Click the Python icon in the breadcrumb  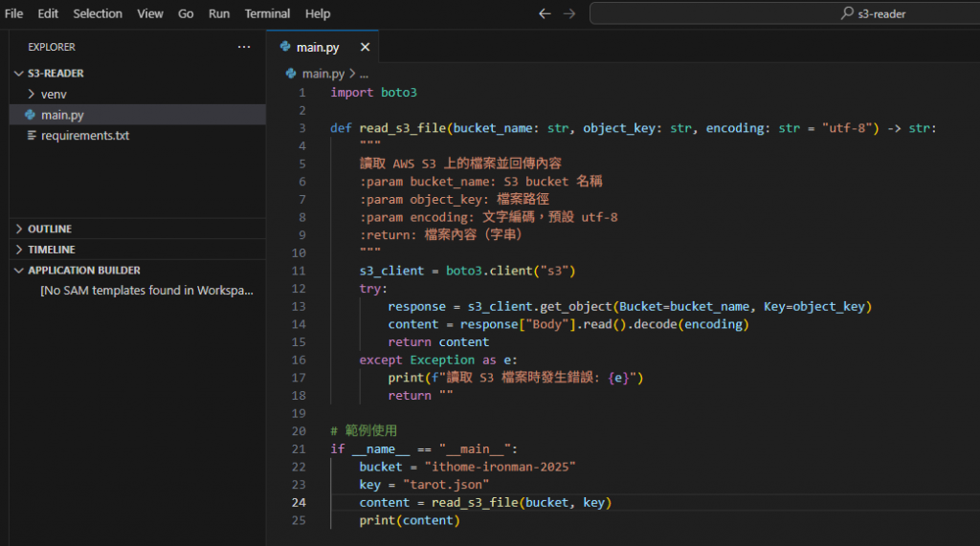291,73
